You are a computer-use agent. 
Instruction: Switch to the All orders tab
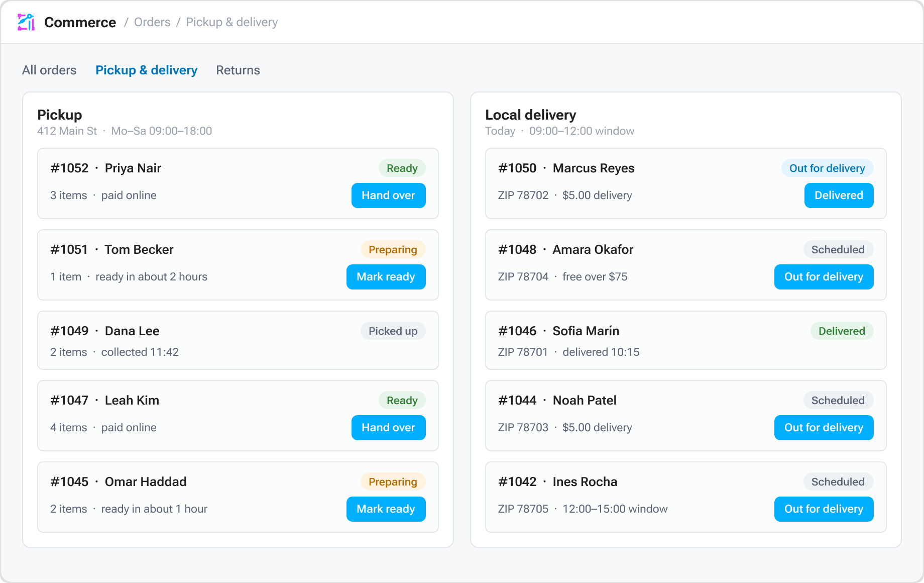coord(49,70)
